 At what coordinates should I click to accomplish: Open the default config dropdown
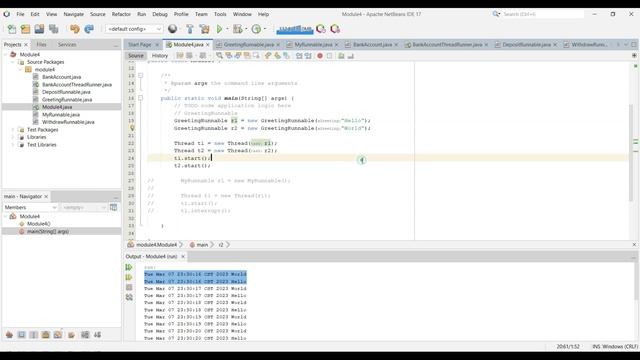point(134,29)
